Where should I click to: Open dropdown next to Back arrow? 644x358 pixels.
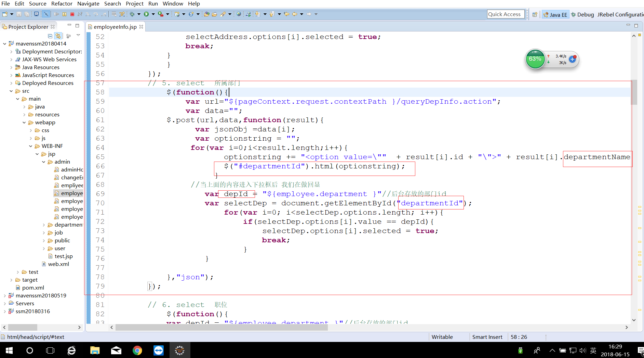[301, 14]
